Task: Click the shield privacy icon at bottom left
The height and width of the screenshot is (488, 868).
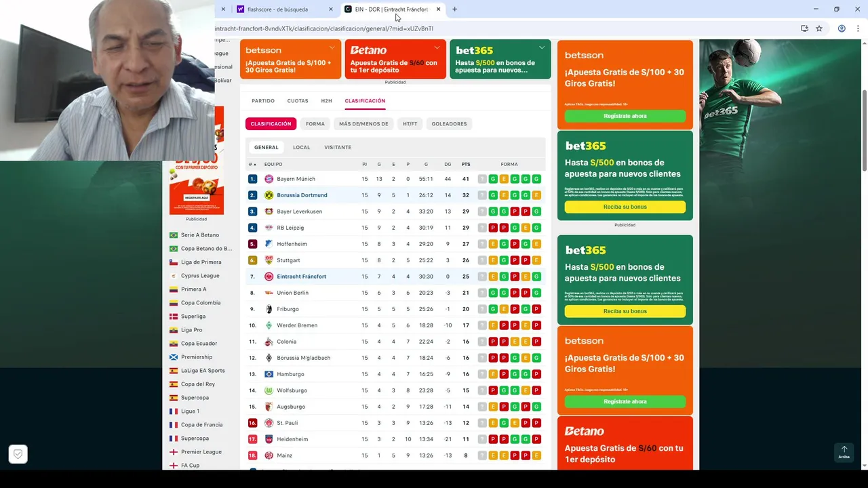Action: tap(18, 454)
